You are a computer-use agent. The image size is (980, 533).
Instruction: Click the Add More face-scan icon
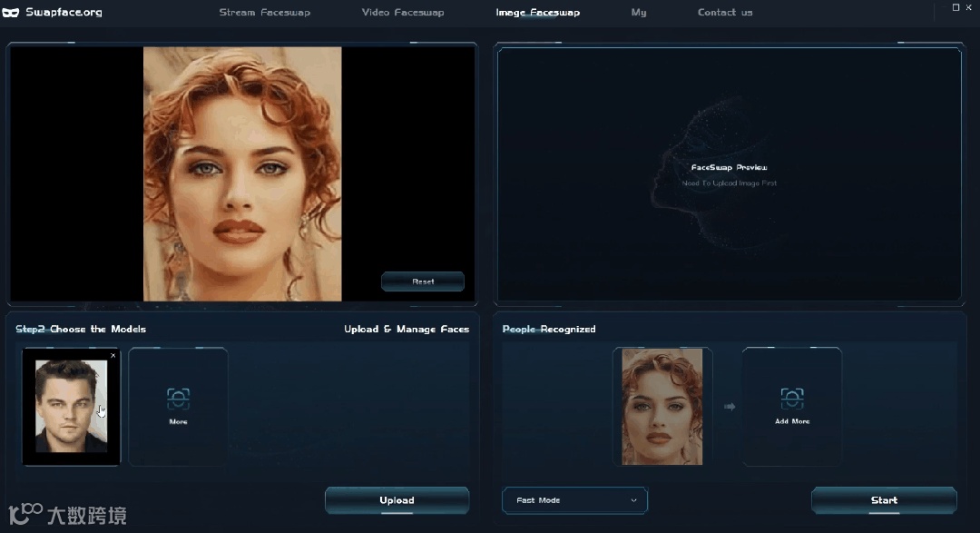tap(792, 399)
